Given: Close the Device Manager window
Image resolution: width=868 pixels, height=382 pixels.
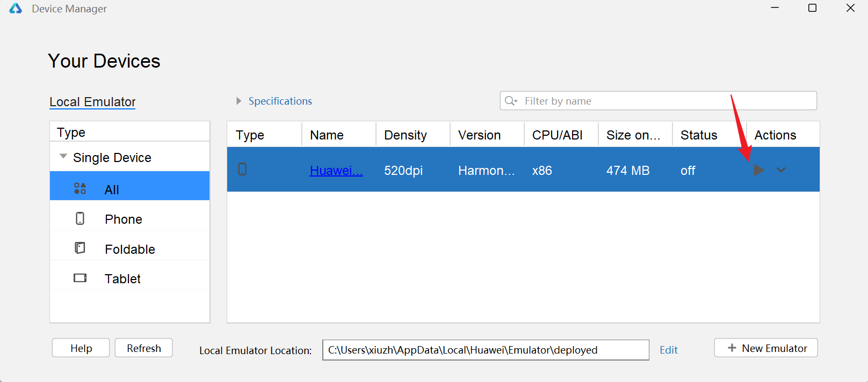Looking at the screenshot, I should (x=850, y=8).
